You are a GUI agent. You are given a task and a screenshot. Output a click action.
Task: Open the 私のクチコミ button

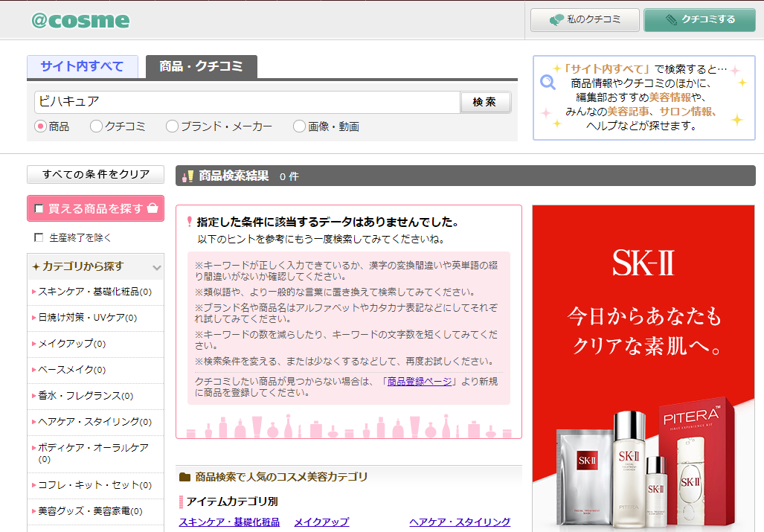585,20
